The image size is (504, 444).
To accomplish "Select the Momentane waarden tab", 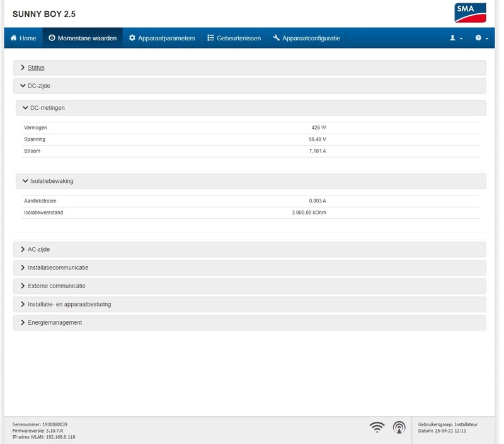I will [x=83, y=38].
